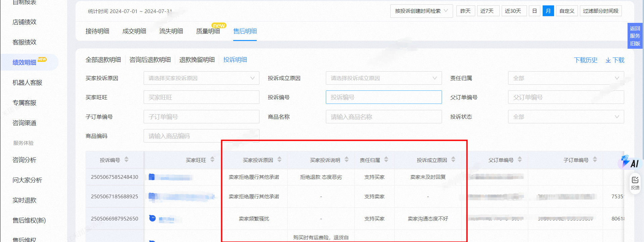
Task: Click buyer avatar in row 2505067585248430
Action: (152, 176)
